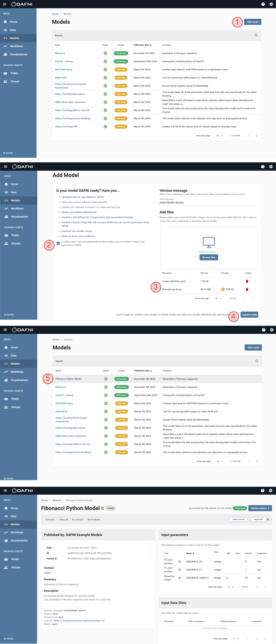
Task: Click pending status icon of Fibonacci Python Model row
Action: 106,379
